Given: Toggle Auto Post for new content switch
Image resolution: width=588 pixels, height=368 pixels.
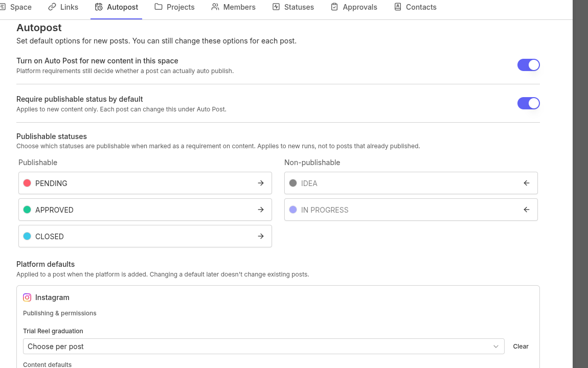Looking at the screenshot, I should click(528, 65).
